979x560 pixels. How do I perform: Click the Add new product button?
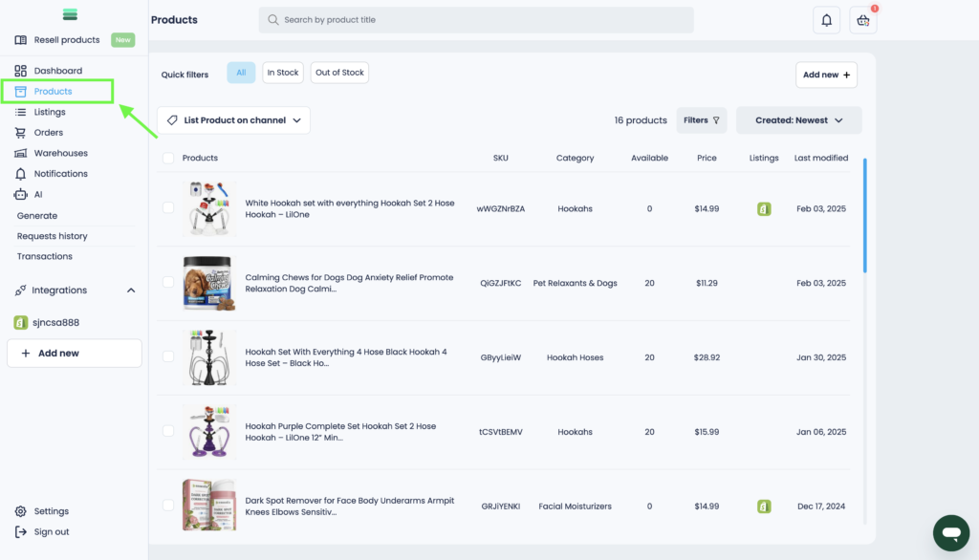(826, 75)
